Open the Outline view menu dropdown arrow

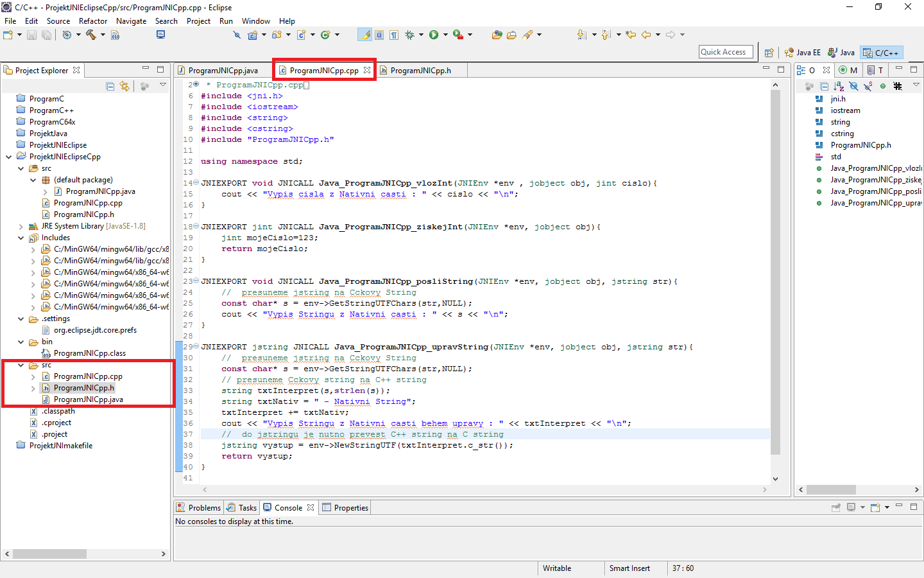pyautogui.click(x=916, y=84)
